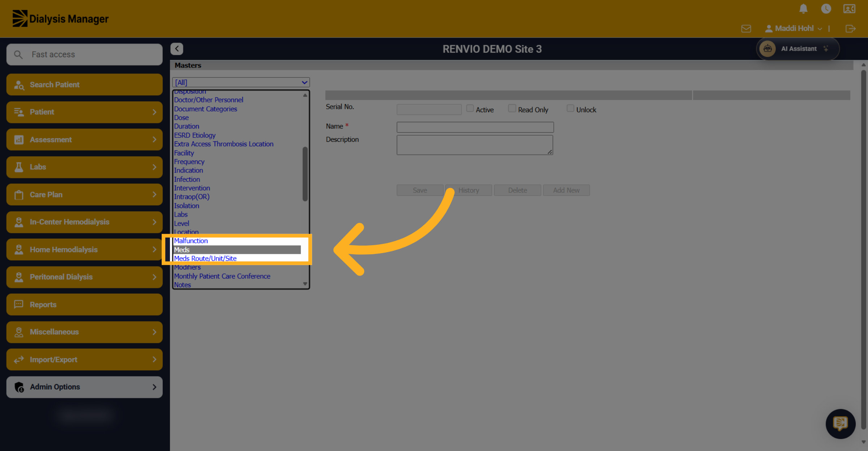This screenshot has height=451, width=868.
Task: Open the Maddi Hohl user dropdown
Action: [x=794, y=29]
